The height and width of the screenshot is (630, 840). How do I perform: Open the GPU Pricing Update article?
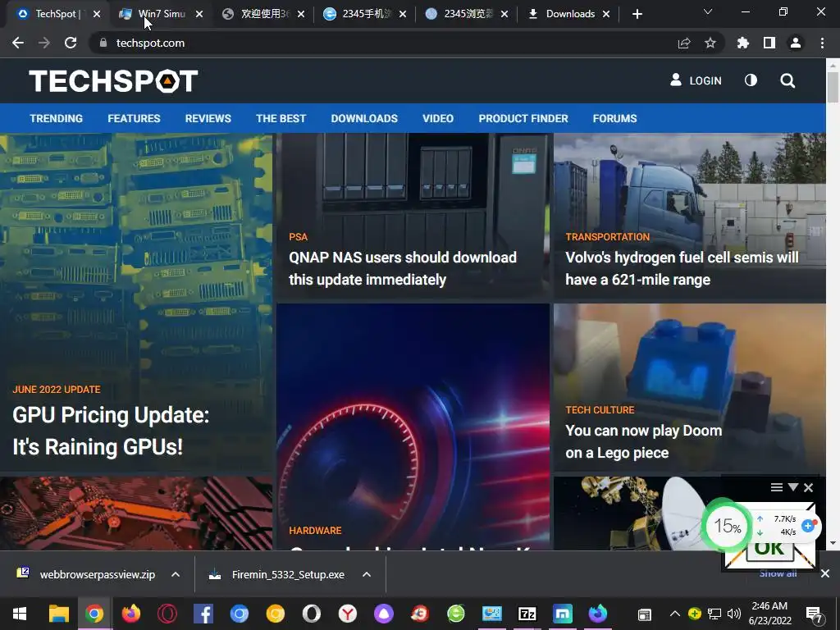tap(111, 431)
